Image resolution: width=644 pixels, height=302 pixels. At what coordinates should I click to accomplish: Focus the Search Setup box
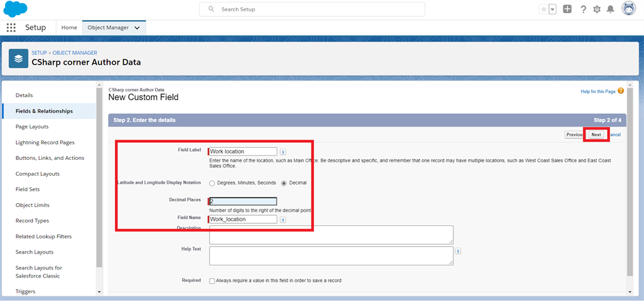pyautogui.click(x=312, y=9)
